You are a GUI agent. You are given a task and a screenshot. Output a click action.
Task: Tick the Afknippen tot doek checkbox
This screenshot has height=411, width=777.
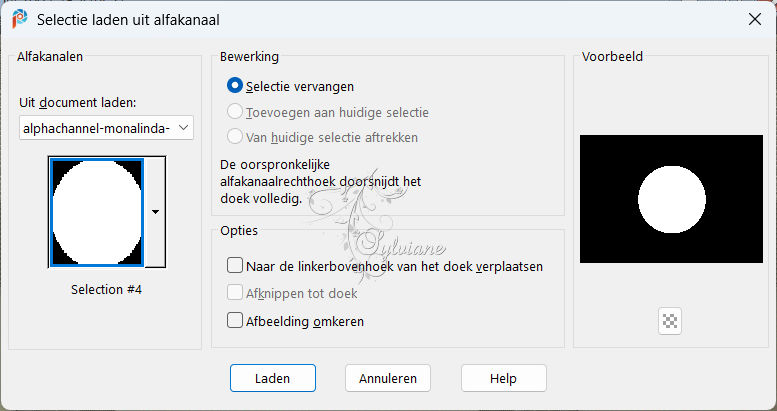click(x=234, y=293)
